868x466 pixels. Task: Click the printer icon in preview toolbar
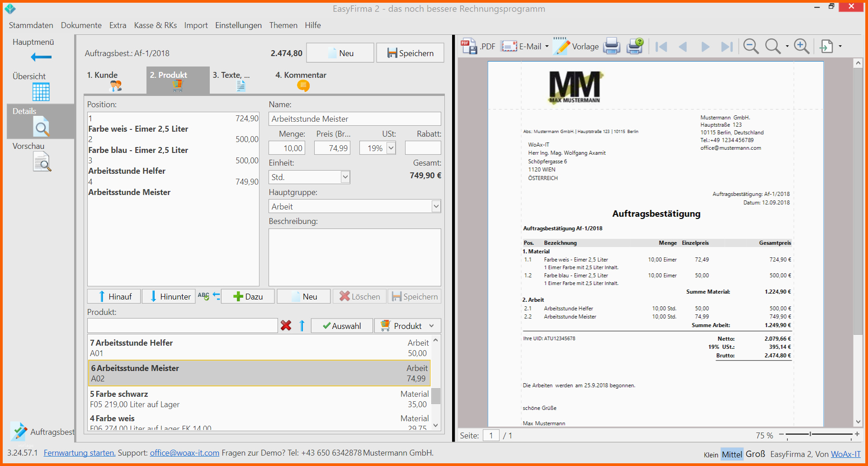tap(612, 46)
